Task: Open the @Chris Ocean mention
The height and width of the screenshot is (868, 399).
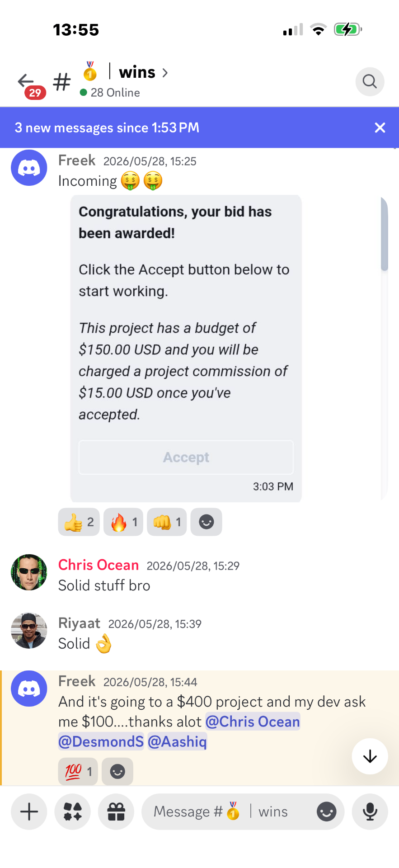Action: click(253, 722)
